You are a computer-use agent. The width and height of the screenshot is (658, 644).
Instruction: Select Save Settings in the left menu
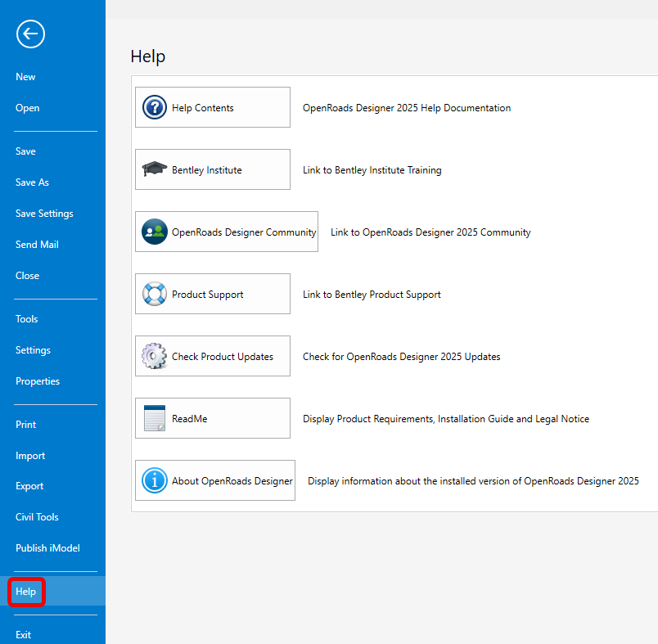44,214
